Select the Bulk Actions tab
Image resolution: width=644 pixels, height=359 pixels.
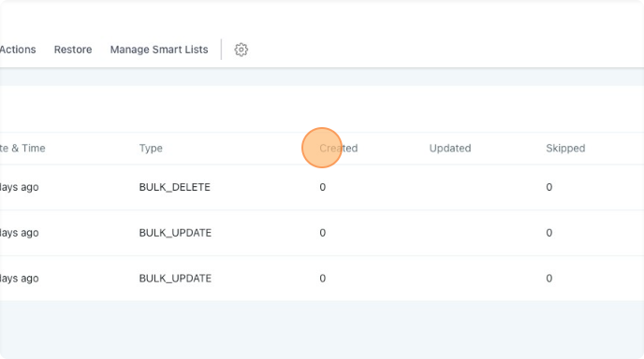pyautogui.click(x=18, y=50)
